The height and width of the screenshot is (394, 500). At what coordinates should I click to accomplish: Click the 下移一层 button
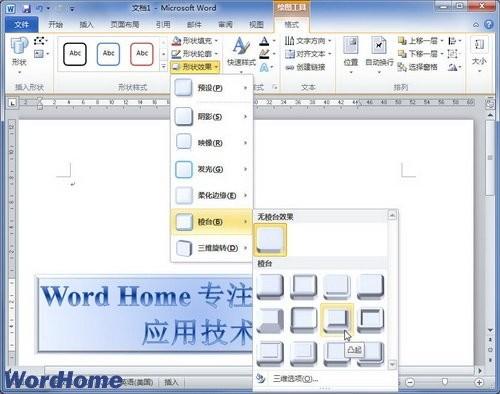(420, 54)
